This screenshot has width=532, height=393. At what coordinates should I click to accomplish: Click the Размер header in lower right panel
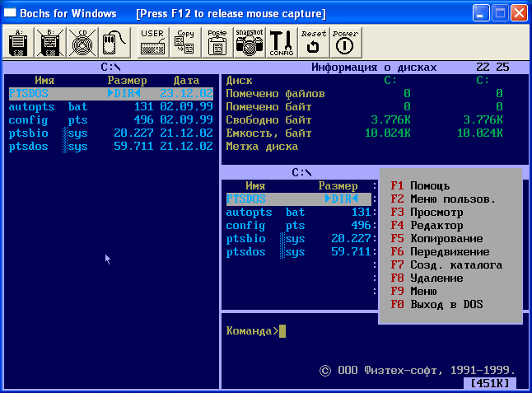click(338, 186)
